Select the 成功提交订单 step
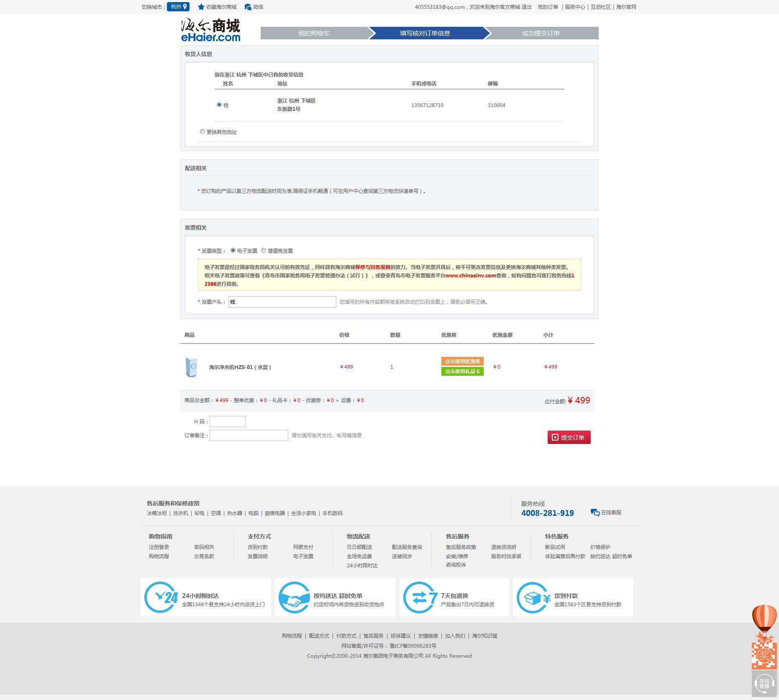Image resolution: width=779 pixels, height=700 pixels. coord(541,33)
